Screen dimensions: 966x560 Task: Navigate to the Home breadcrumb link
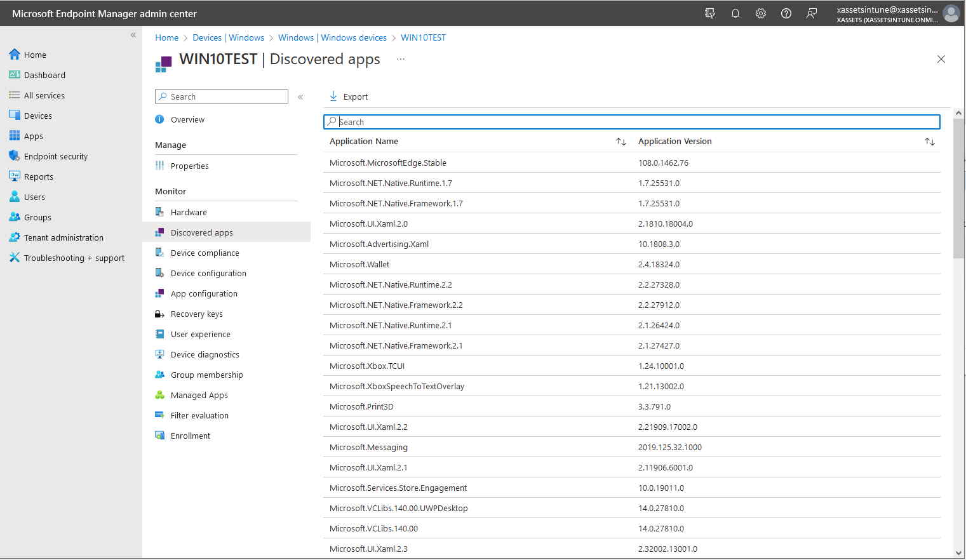(166, 37)
